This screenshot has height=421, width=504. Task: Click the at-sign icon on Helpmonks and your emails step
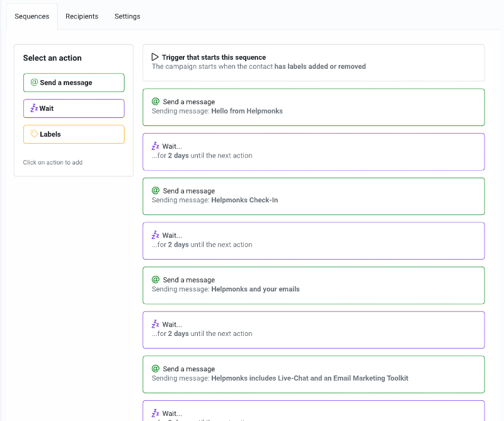pyautogui.click(x=156, y=279)
